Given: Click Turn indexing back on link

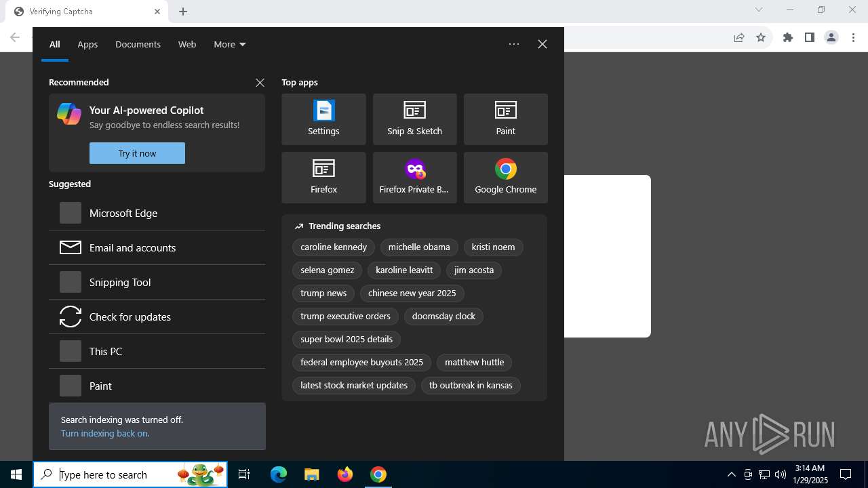Looking at the screenshot, I should pyautogui.click(x=105, y=433).
